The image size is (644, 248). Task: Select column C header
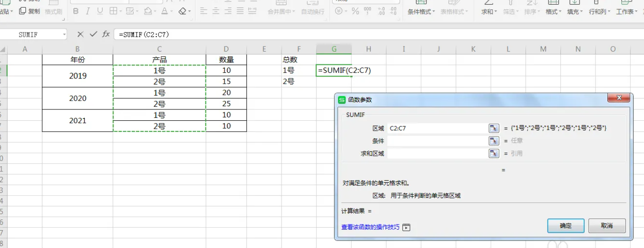tap(160, 49)
